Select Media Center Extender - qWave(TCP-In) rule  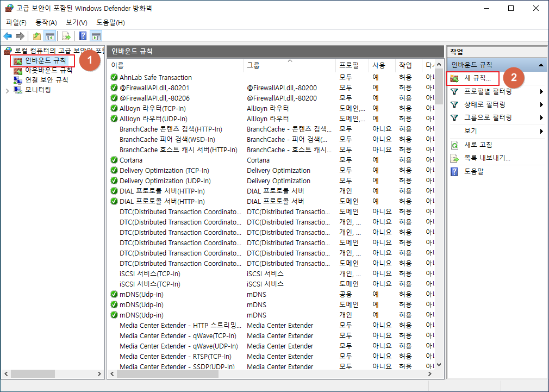click(178, 336)
